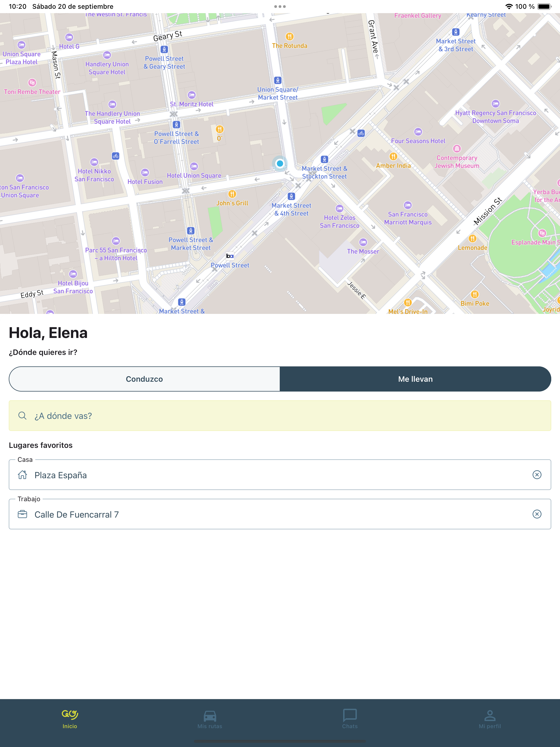Tap St. Moritz Hotel marker
Image resolution: width=560 pixels, height=747 pixels.
[x=191, y=95]
